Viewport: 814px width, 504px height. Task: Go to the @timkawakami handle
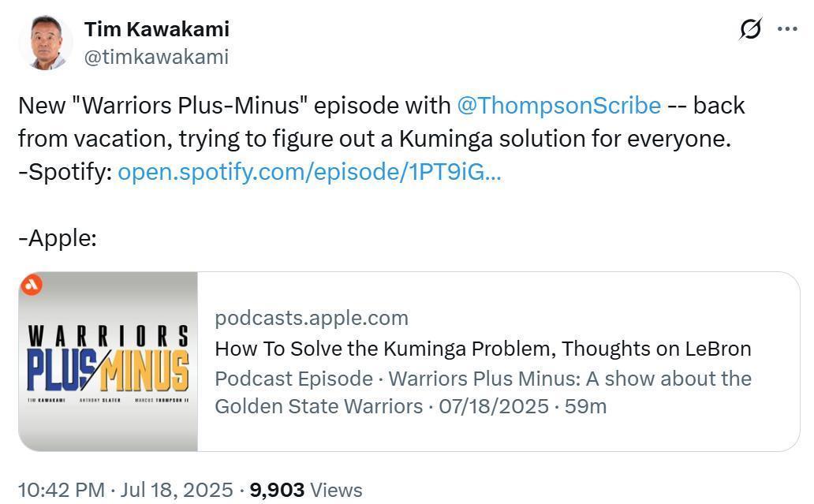(x=156, y=57)
